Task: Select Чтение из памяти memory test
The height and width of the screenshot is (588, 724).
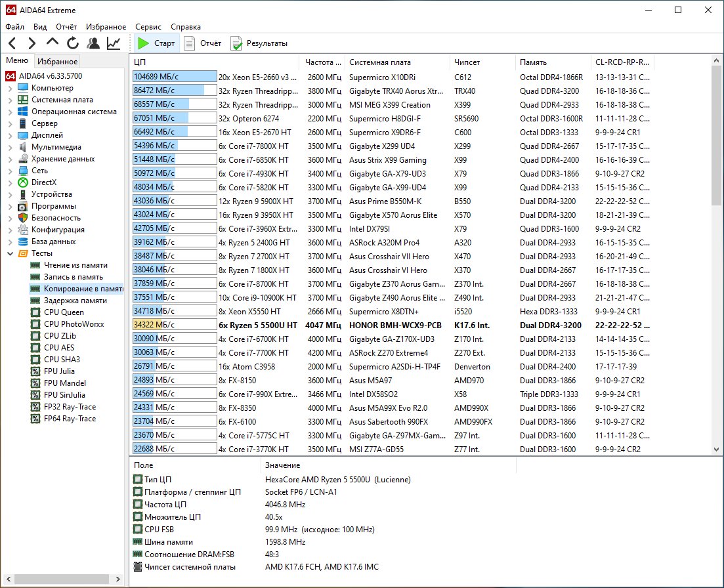Action: click(75, 265)
